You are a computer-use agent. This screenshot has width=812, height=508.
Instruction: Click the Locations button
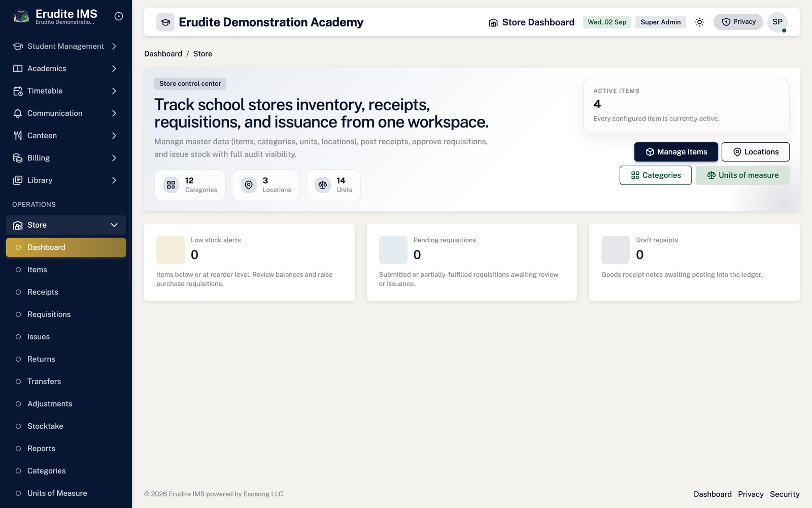pyautogui.click(x=756, y=152)
